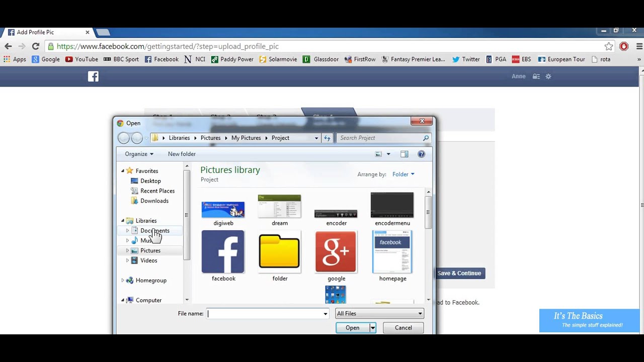Open the PGA bookmark
This screenshot has height=362, width=644.
pyautogui.click(x=496, y=59)
